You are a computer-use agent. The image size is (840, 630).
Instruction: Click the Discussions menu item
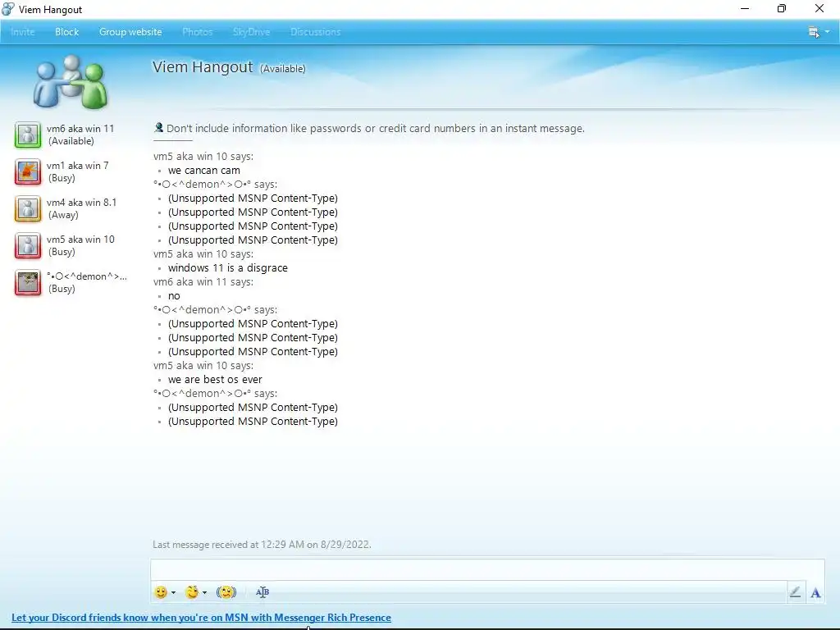pyautogui.click(x=316, y=32)
